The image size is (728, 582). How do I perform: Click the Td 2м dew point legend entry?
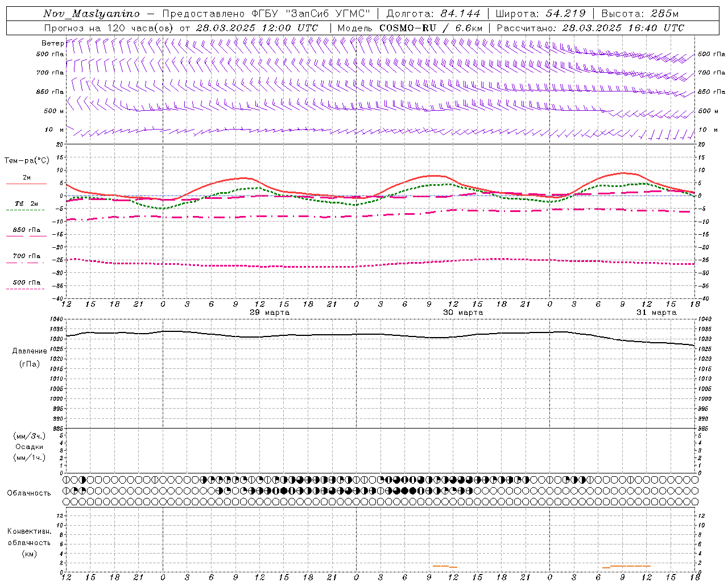26,203
